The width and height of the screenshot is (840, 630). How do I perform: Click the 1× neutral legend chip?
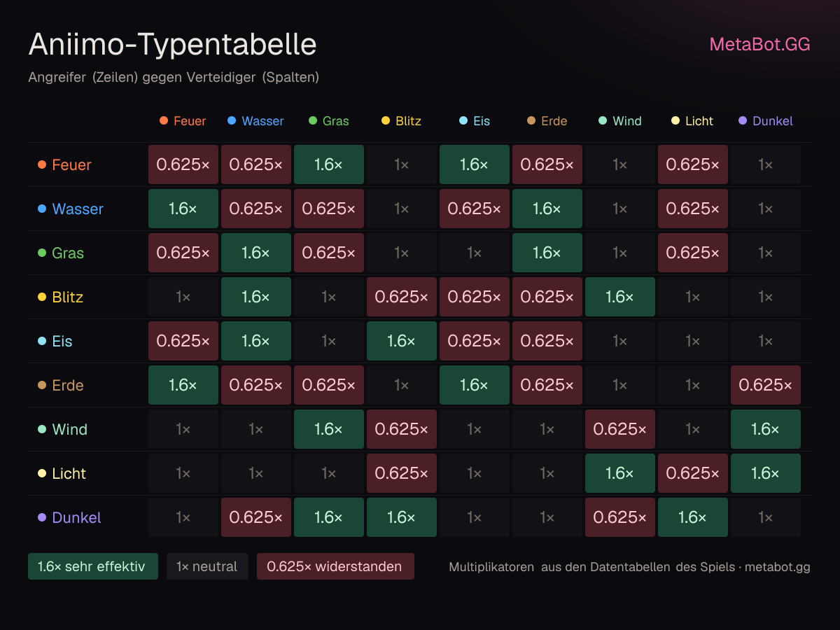coord(207,566)
